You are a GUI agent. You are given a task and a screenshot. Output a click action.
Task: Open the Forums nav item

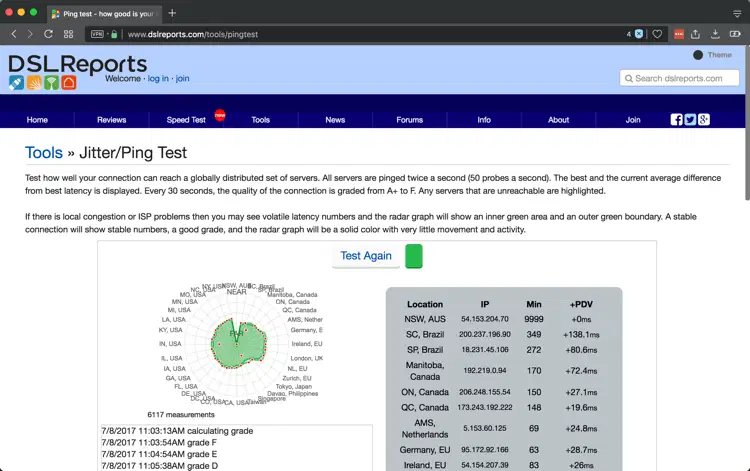click(x=409, y=120)
